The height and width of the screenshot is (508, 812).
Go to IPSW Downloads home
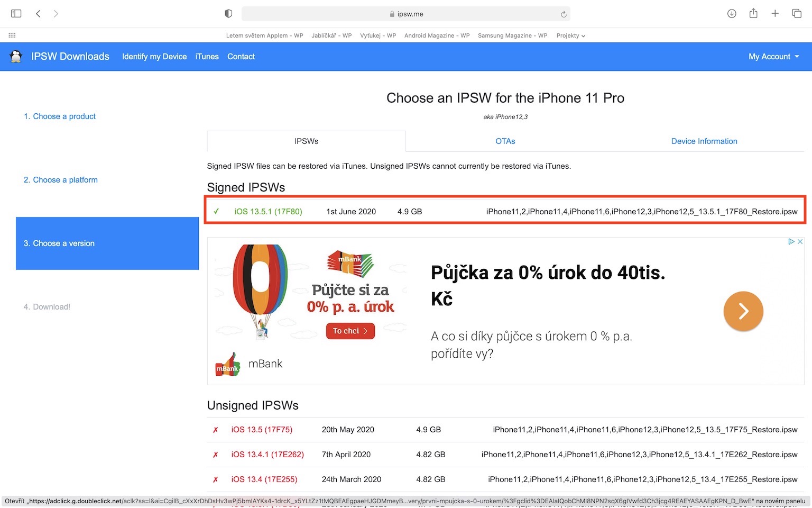(70, 57)
